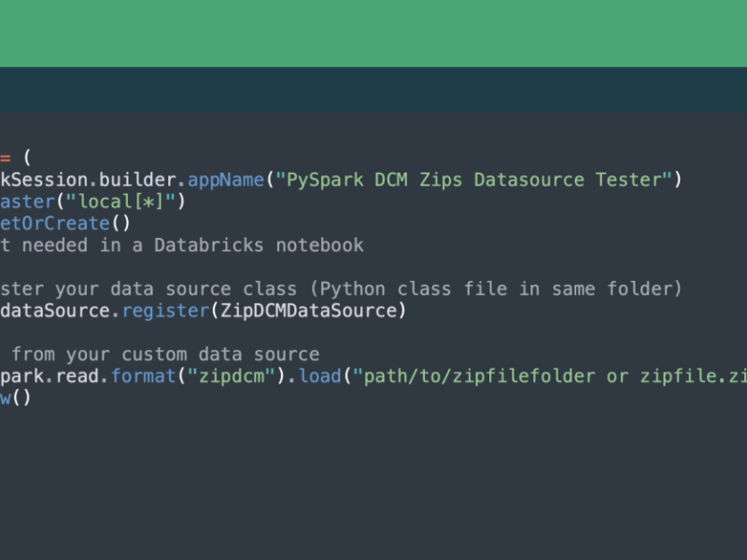Click the load method call
This screenshot has height=560, width=747.
(320, 376)
